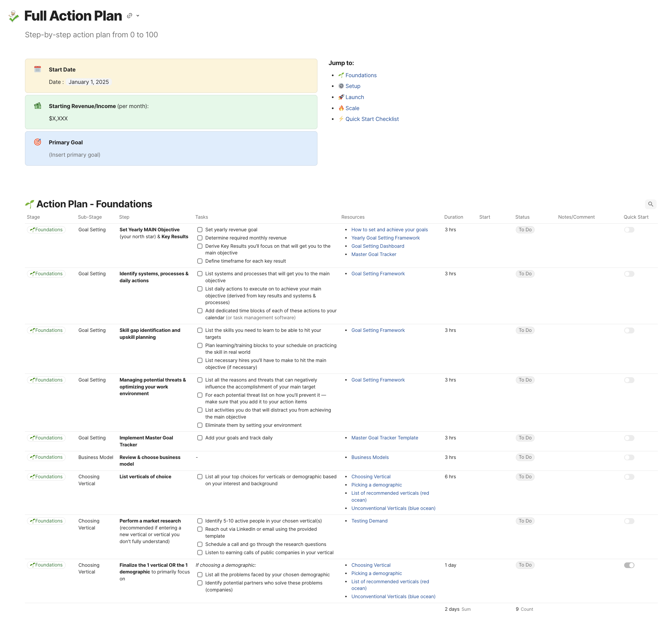The width and height of the screenshot is (672, 619).
Task: Click the page icon left of the title
Action: pyautogui.click(x=14, y=16)
